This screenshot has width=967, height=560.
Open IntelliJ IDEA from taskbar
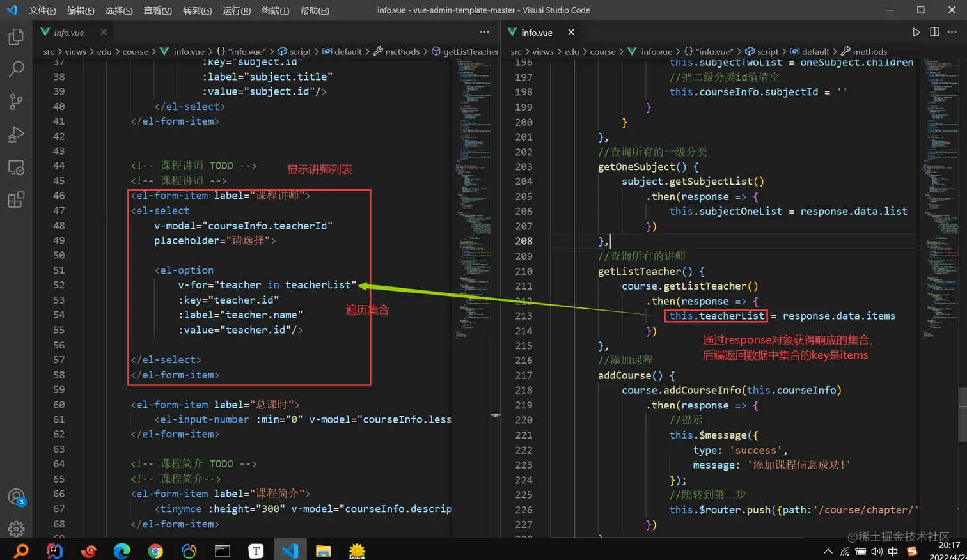pyautogui.click(x=55, y=550)
